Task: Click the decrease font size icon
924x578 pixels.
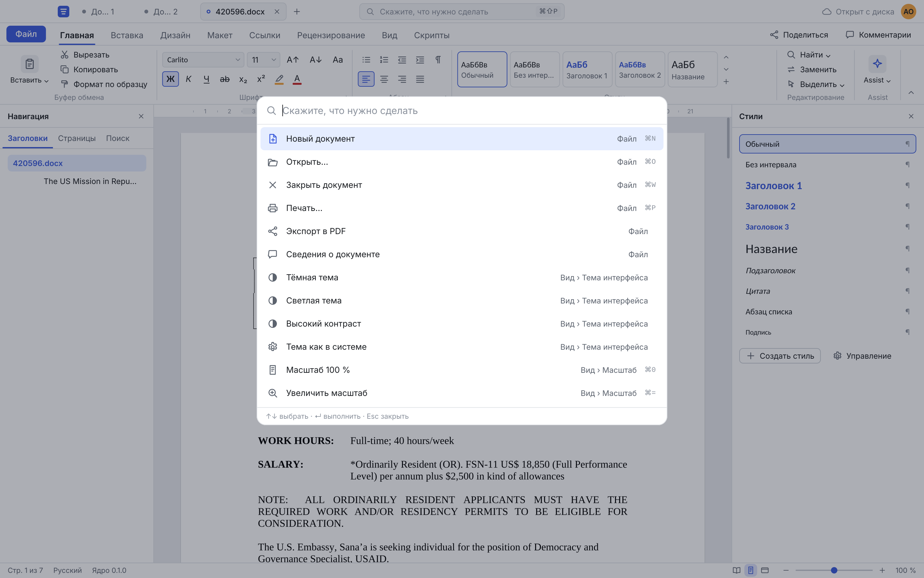Action: (x=315, y=60)
